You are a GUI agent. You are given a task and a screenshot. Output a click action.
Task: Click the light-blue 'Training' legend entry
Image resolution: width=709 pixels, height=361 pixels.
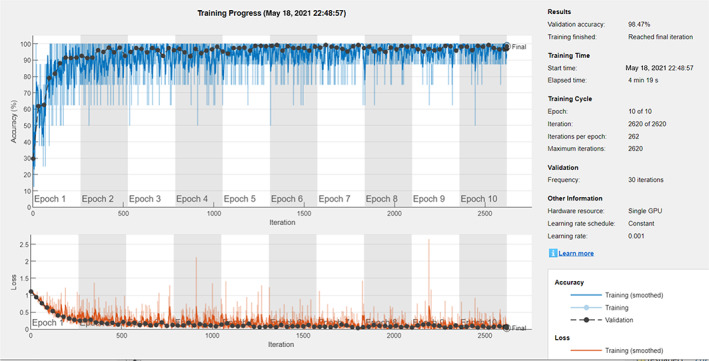tap(599, 308)
